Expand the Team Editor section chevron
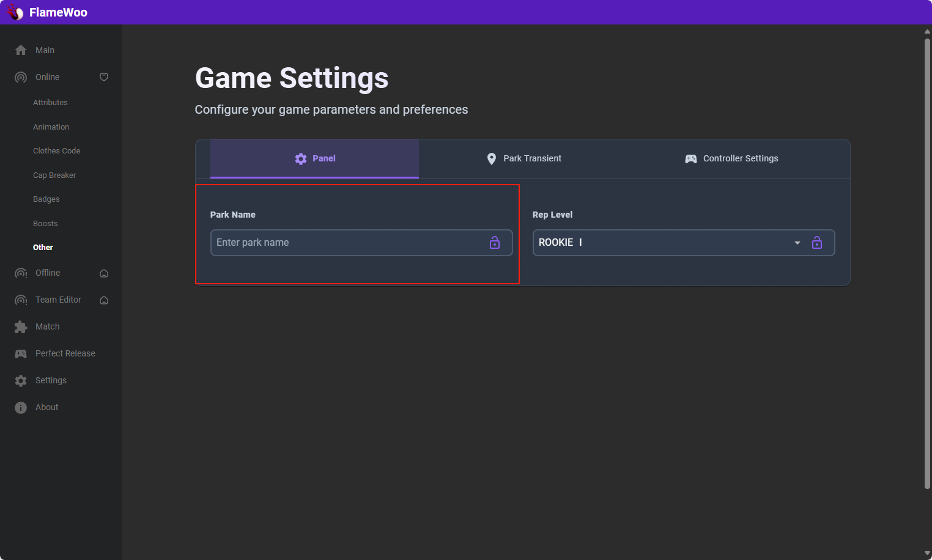This screenshot has width=932, height=560. coord(104,300)
